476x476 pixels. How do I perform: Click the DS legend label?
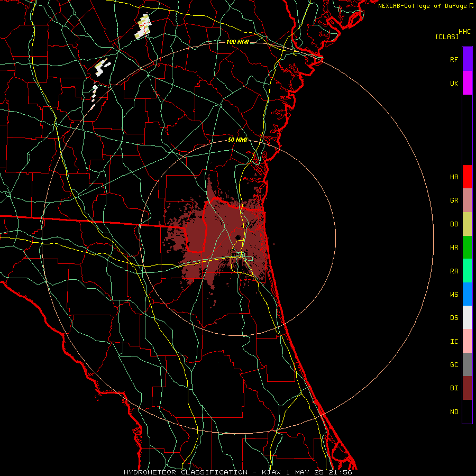pos(454,318)
